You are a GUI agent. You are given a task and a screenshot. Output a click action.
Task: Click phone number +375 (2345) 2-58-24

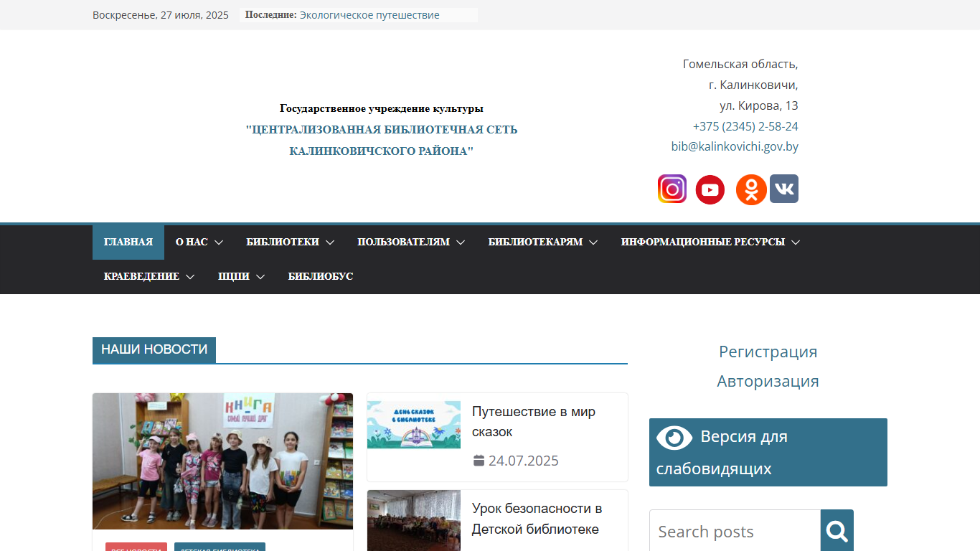click(745, 126)
